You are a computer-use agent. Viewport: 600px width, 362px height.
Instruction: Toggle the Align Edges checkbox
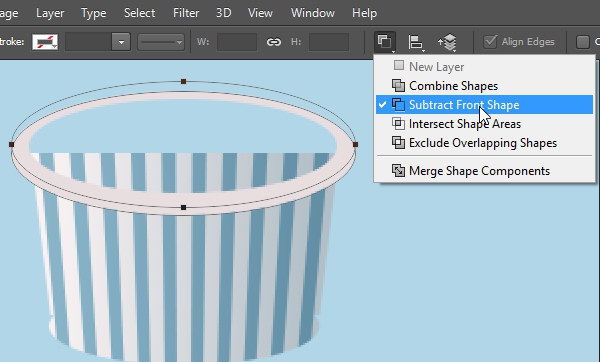pyautogui.click(x=490, y=42)
